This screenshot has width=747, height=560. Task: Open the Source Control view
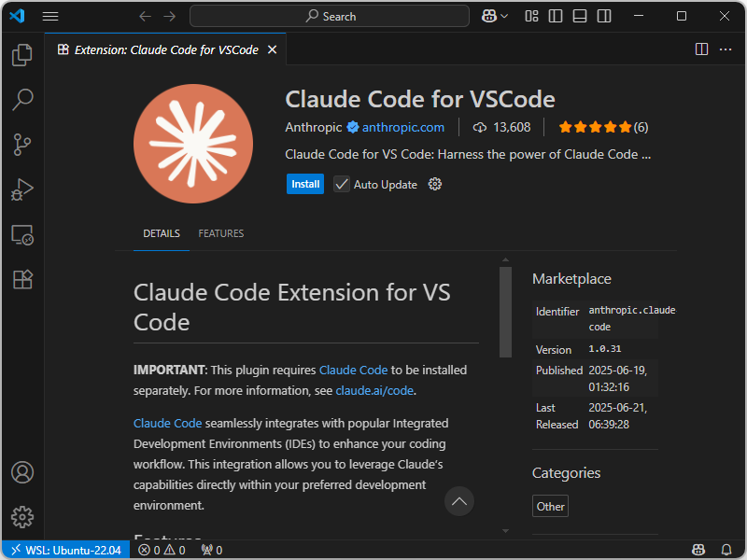22,145
